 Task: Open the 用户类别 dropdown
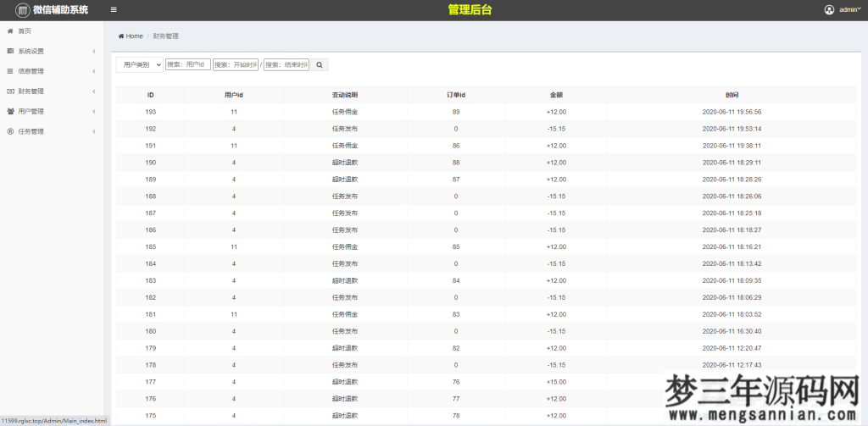pos(139,64)
